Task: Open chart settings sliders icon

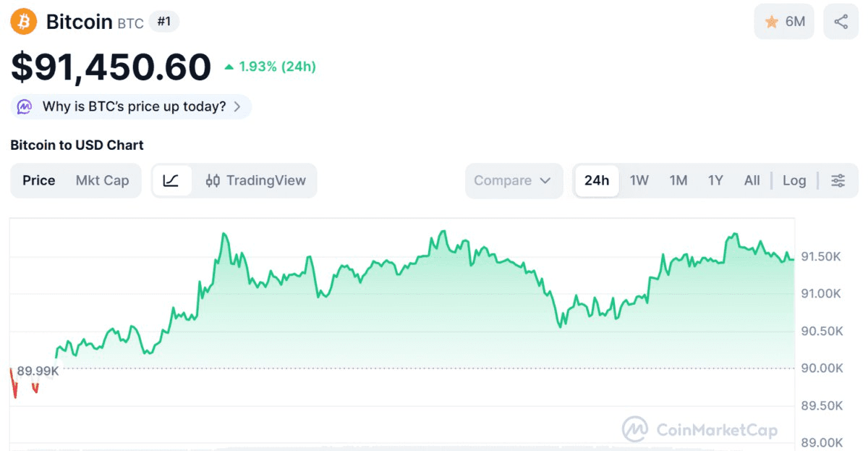Action: tap(838, 180)
